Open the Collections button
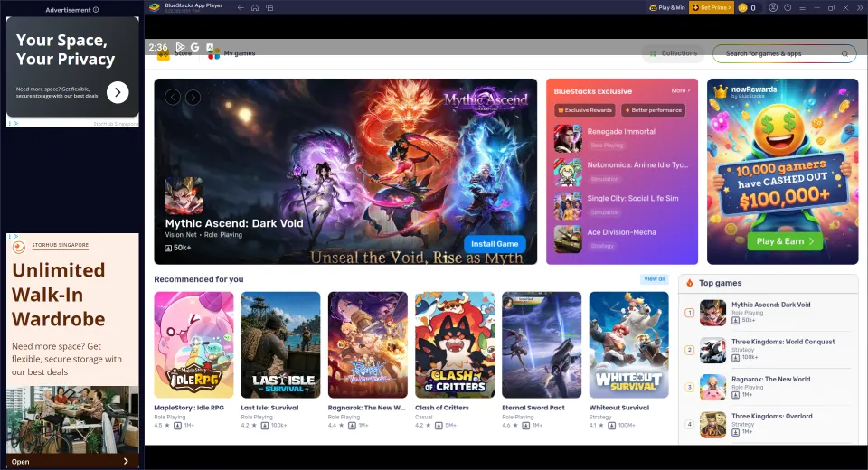This screenshot has width=868, height=470. [x=673, y=53]
